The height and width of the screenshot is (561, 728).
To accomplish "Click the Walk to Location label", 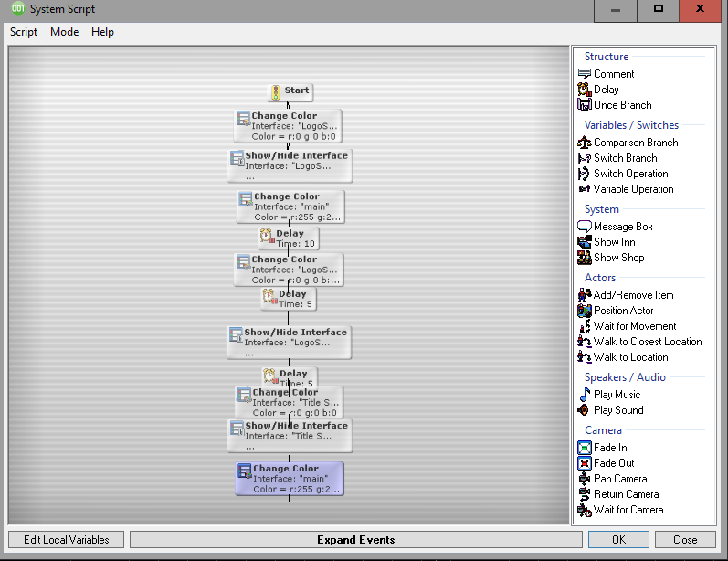I will pos(631,357).
